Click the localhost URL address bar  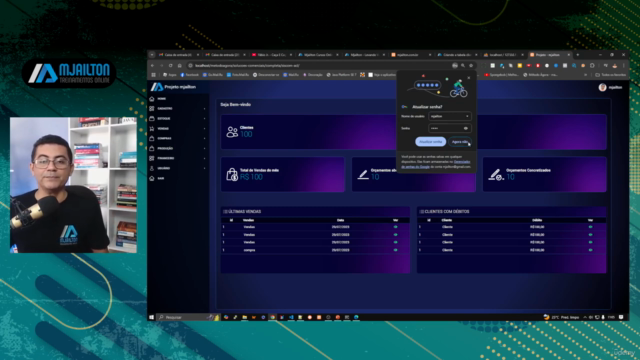(x=247, y=66)
